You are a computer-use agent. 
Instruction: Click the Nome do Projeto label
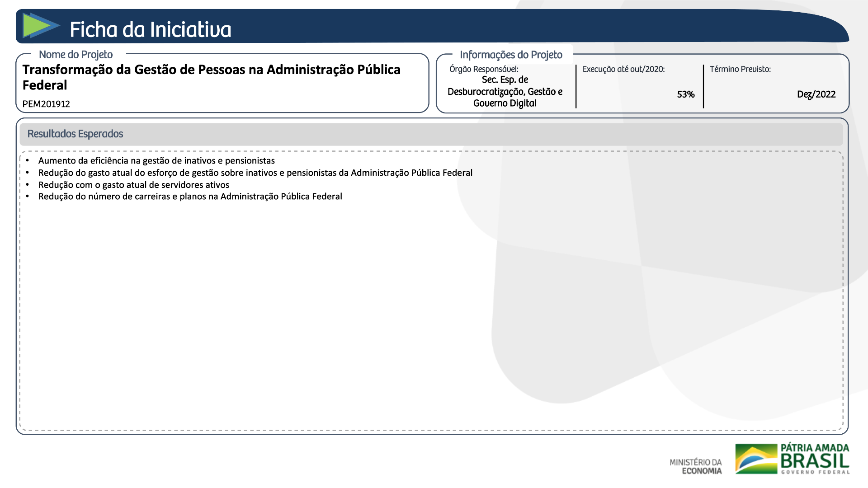[x=75, y=55]
